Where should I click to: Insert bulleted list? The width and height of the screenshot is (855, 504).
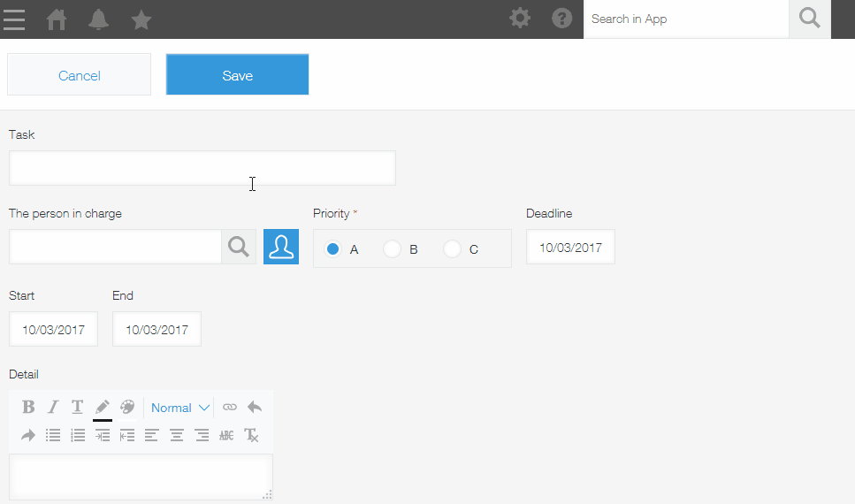53,435
